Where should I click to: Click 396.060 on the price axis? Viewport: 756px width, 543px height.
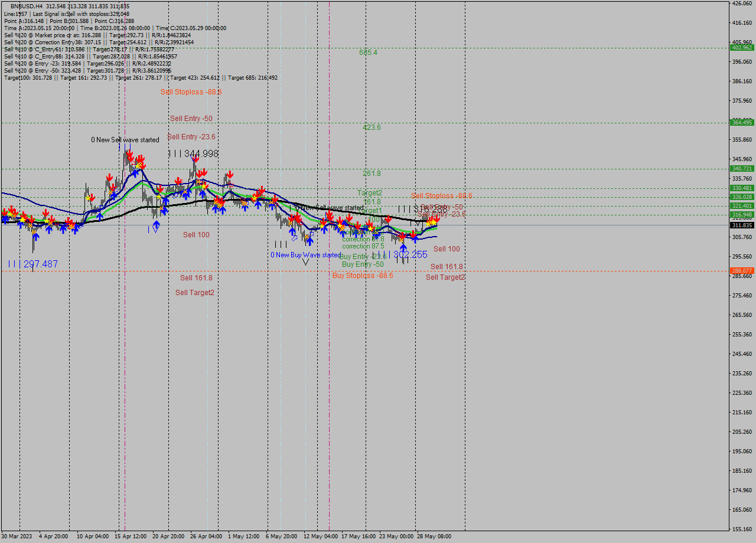pyautogui.click(x=742, y=61)
